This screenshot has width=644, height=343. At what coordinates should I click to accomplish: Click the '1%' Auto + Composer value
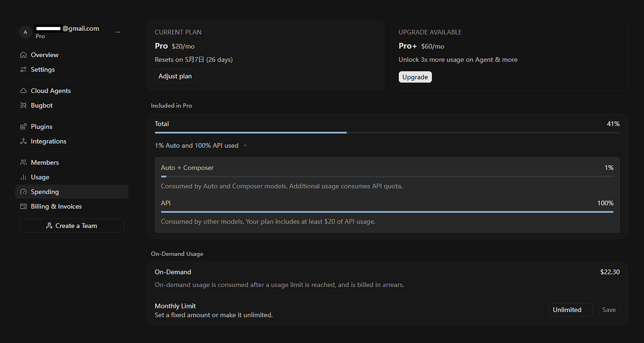pos(609,168)
